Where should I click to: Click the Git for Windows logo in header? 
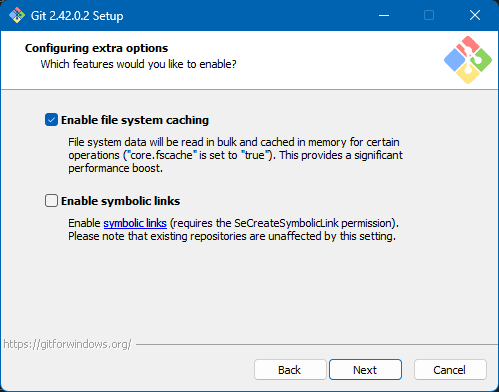(468, 60)
